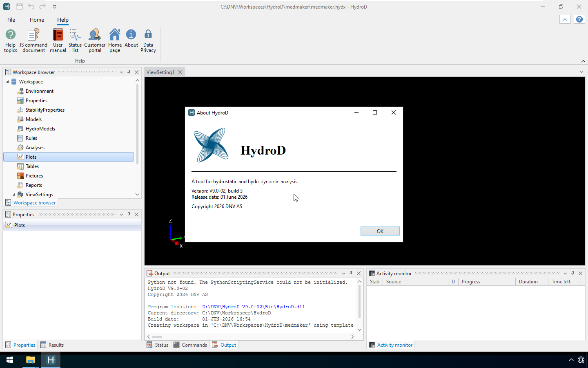588x368 pixels.
Task: Open File Explorer from the taskbar
Action: 31,360
